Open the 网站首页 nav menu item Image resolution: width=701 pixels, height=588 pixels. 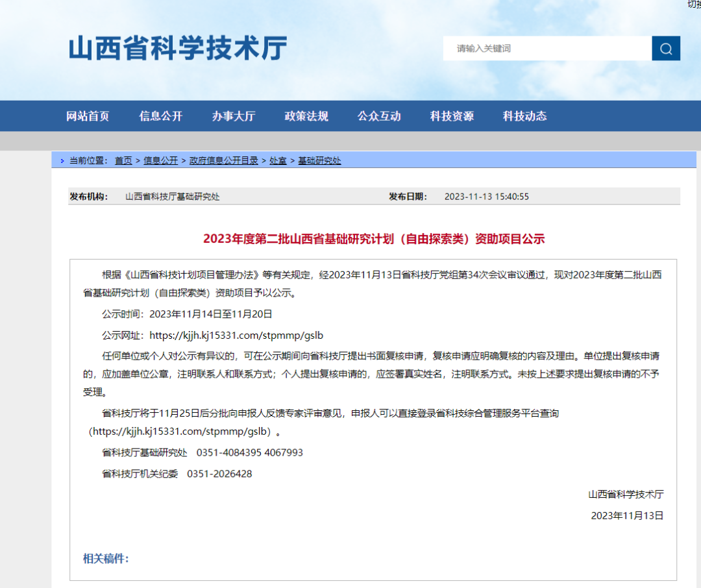[88, 116]
